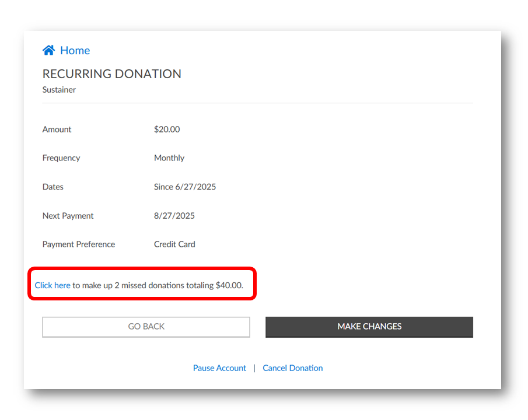Open the Home link text
This screenshot has width=528, height=420.
coord(75,51)
